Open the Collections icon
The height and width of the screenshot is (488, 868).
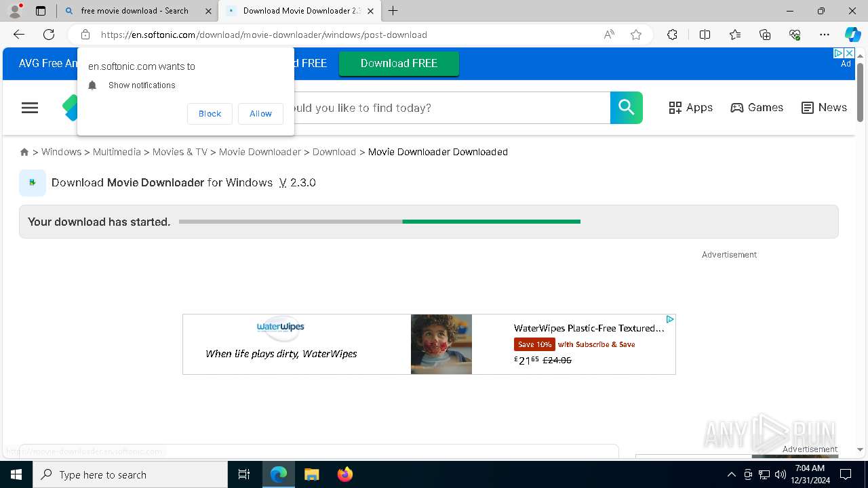point(765,35)
